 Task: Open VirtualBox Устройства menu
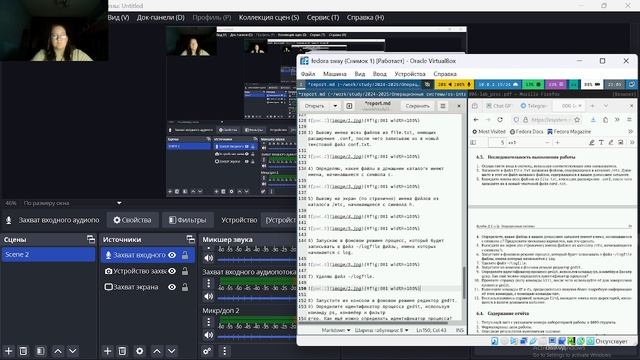tap(410, 74)
